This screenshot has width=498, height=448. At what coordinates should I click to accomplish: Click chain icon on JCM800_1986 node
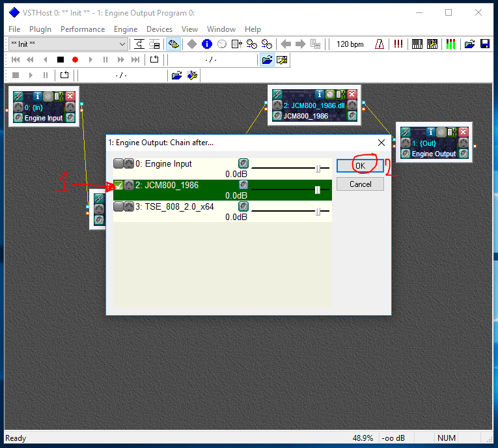point(277,94)
